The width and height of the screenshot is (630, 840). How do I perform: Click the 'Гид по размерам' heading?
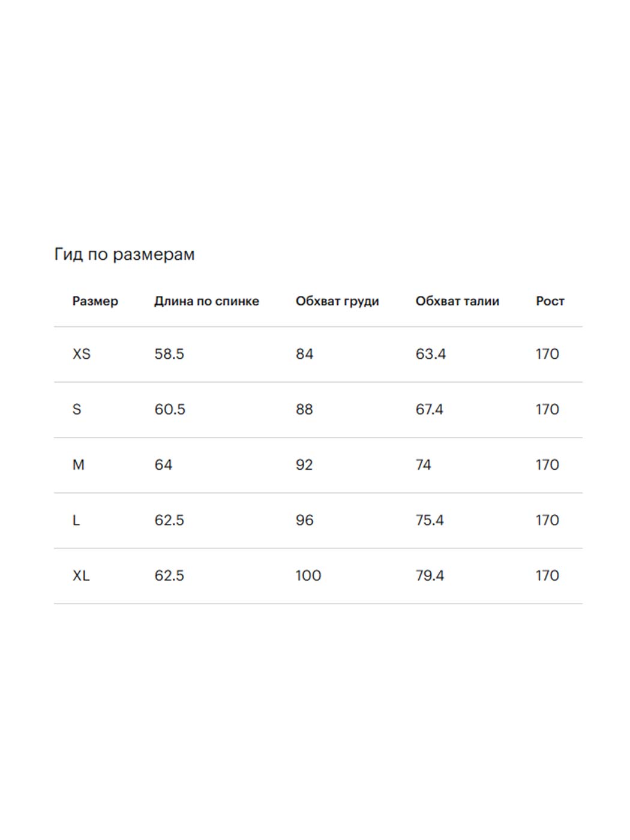click(124, 254)
